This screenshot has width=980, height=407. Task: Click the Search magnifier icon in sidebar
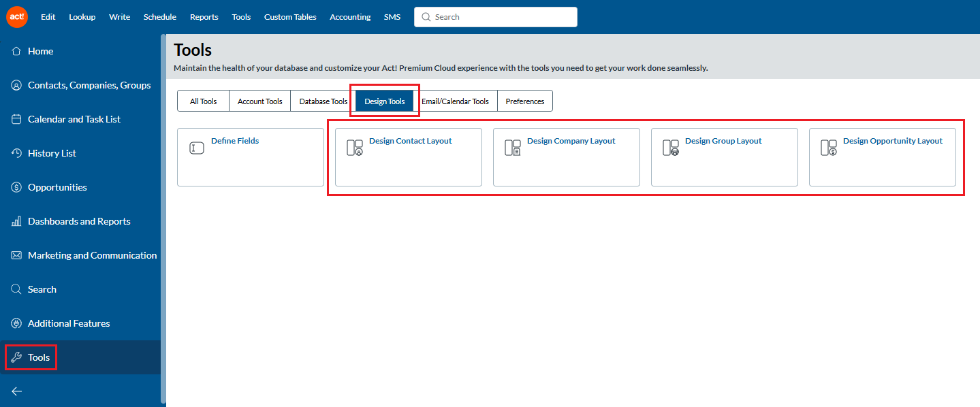[x=17, y=289]
